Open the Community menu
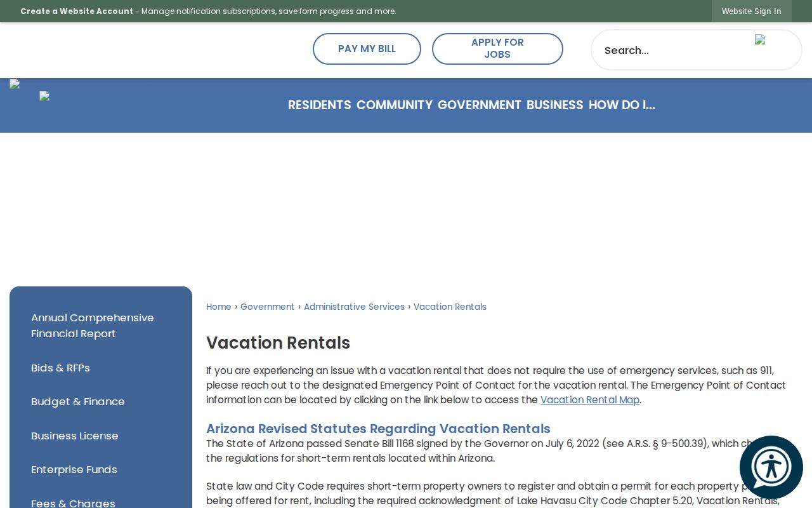Viewport: 812px width, 508px height. (x=395, y=105)
